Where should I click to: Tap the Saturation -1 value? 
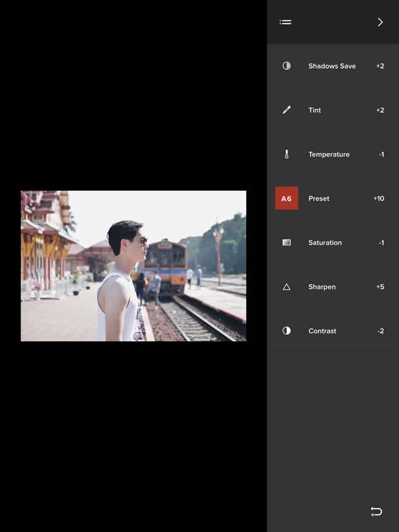point(381,242)
